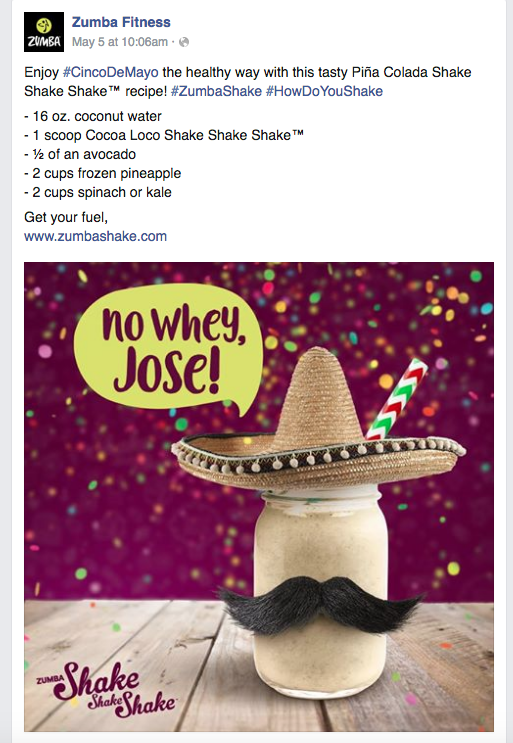Click the May 5 at 10:06am timestamp
The height and width of the screenshot is (743, 513).
coord(120,42)
